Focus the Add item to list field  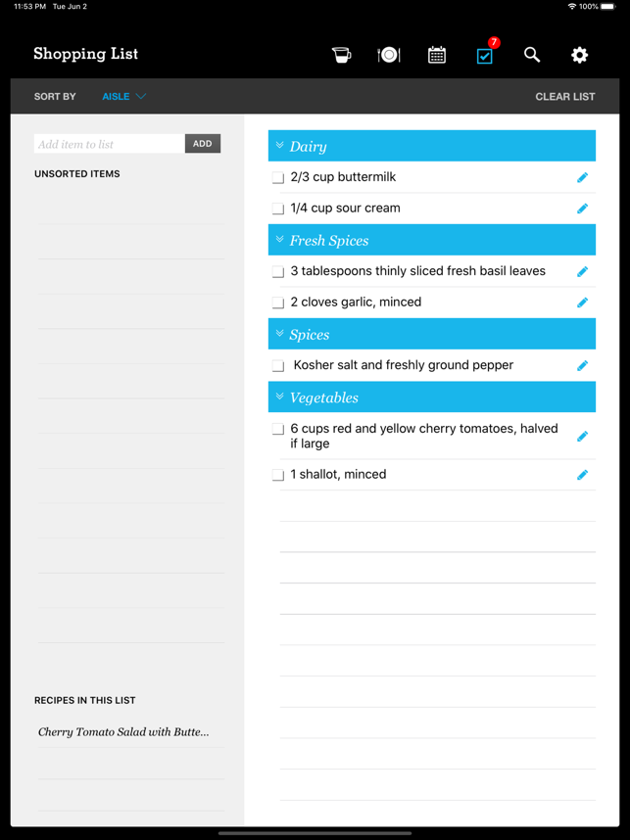110,144
